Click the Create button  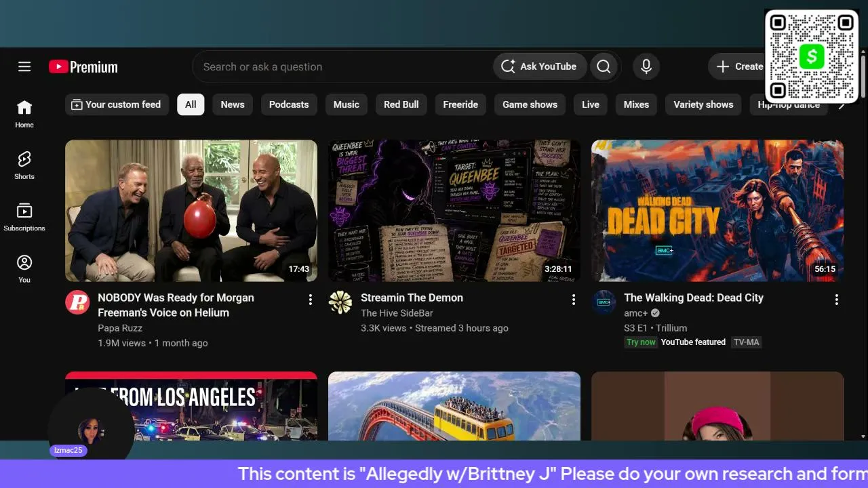coord(739,66)
